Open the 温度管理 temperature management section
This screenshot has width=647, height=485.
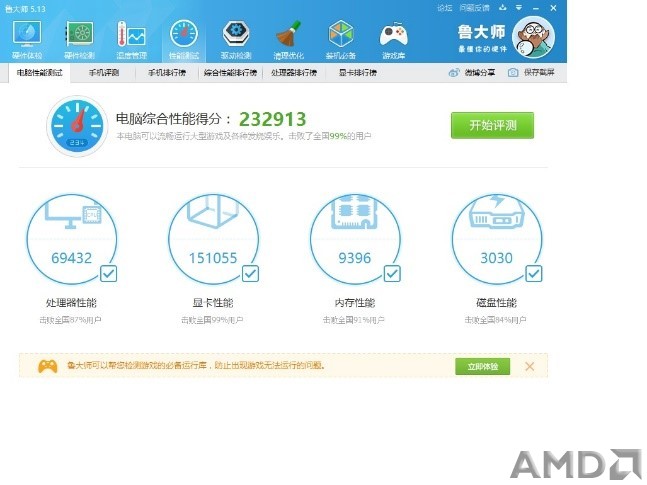tap(132, 40)
